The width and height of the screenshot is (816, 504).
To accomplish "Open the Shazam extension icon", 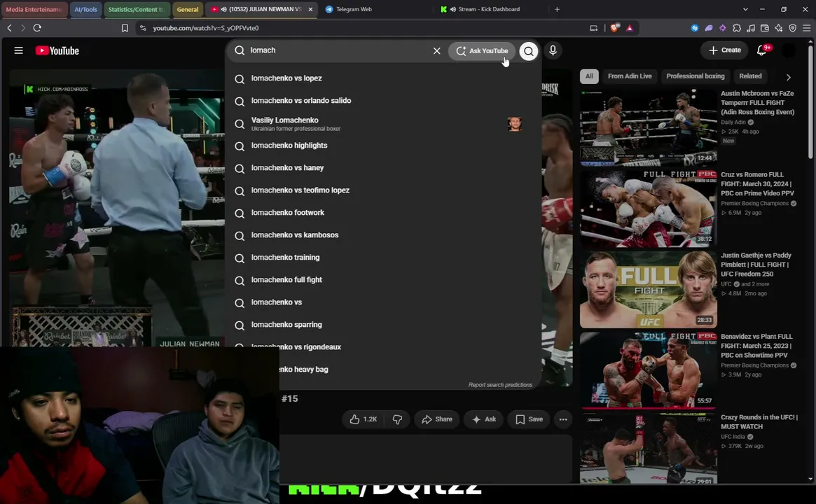I will pos(695,28).
